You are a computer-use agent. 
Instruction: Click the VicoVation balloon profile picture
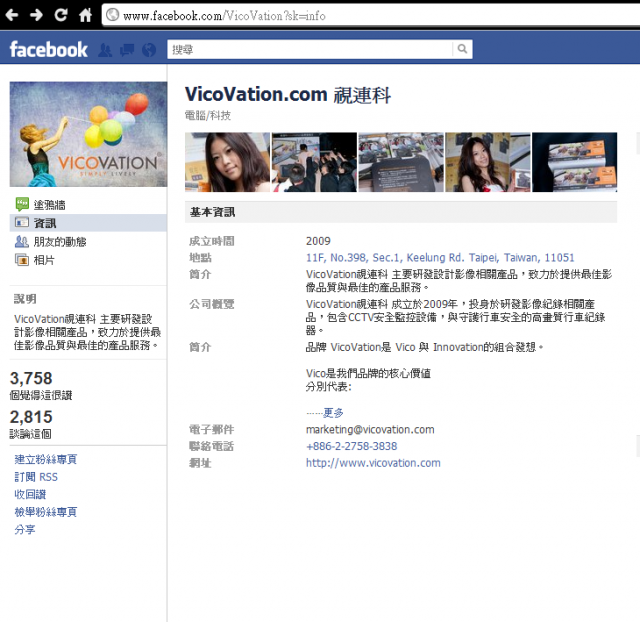tap(89, 134)
